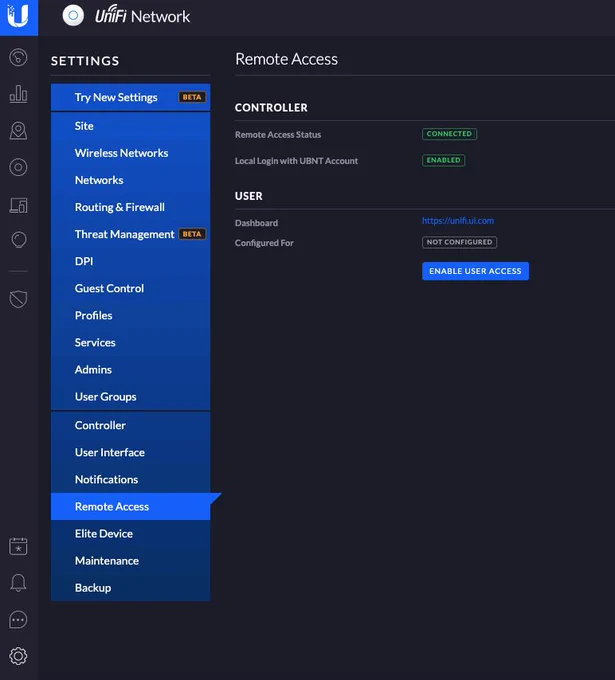Screen dimensions: 615x680
Task: Open Controller settings
Action: click(x=131, y=425)
